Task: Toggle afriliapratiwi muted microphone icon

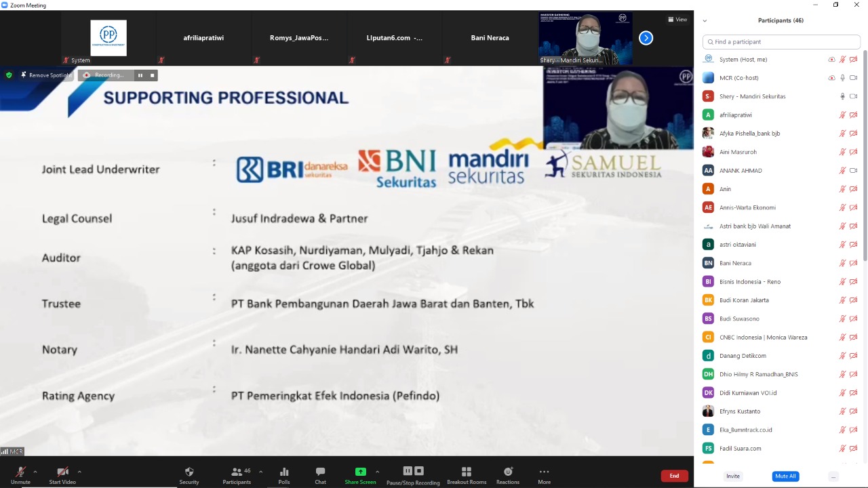Action: (x=843, y=115)
